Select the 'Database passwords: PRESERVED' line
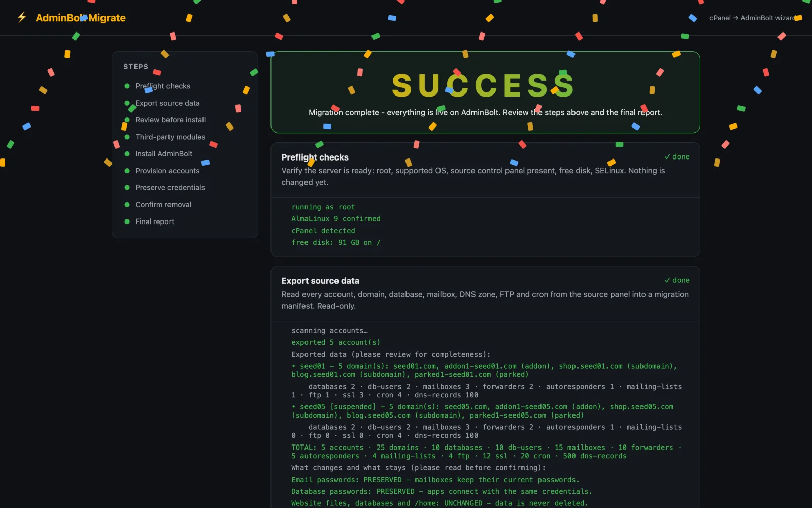 442,492
